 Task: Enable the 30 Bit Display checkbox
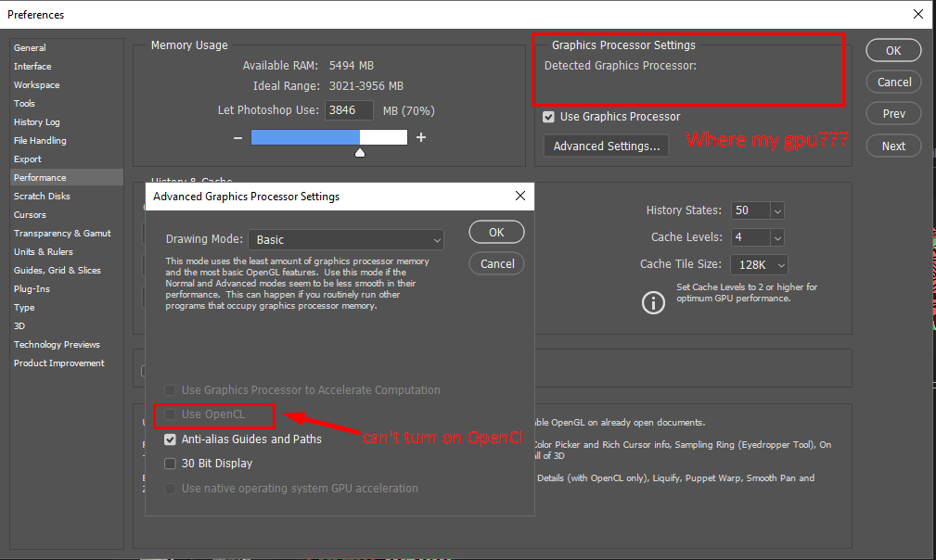(170, 463)
